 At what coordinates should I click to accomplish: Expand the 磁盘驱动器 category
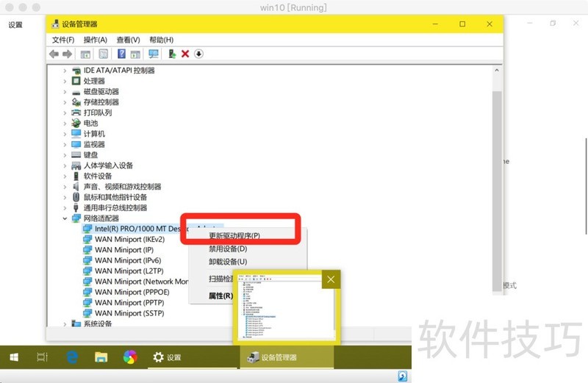point(65,92)
